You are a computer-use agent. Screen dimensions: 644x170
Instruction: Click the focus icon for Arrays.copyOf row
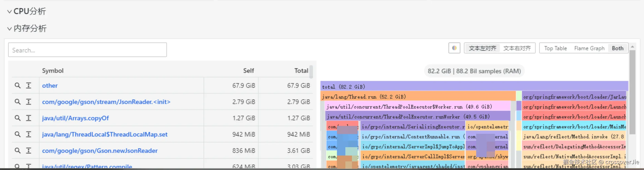[x=29, y=118]
